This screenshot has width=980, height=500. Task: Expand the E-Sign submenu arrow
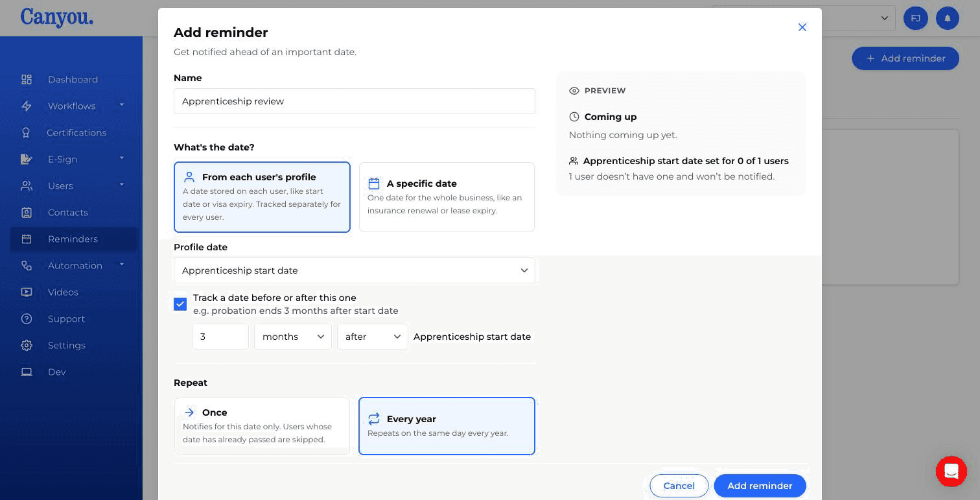[x=122, y=158]
